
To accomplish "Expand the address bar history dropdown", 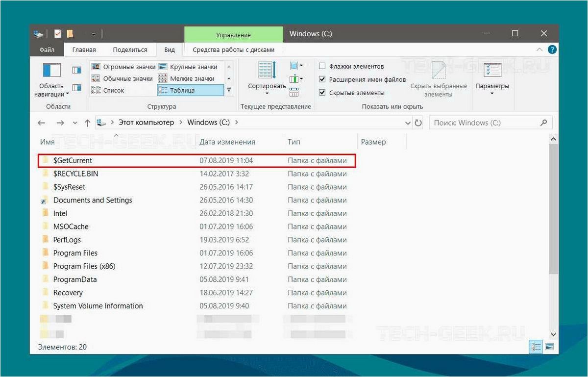I will [x=408, y=123].
